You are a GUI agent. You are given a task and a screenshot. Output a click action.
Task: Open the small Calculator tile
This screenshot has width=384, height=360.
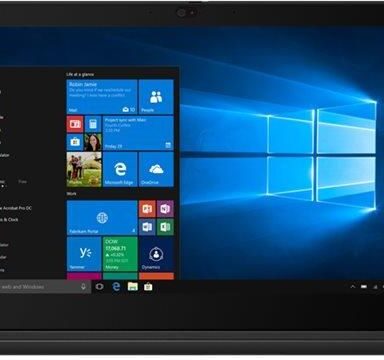[93, 124]
